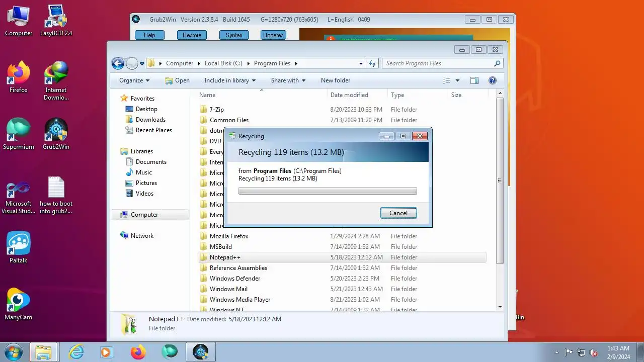Viewport: 644px width, 362px height.
Task: Open Paltalk desktop shortcut
Action: pos(19,248)
